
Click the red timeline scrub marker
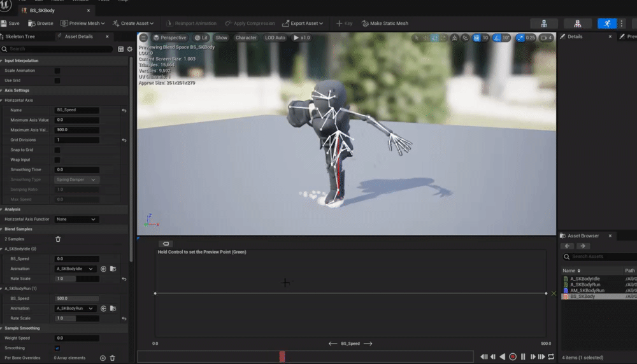[x=282, y=357]
